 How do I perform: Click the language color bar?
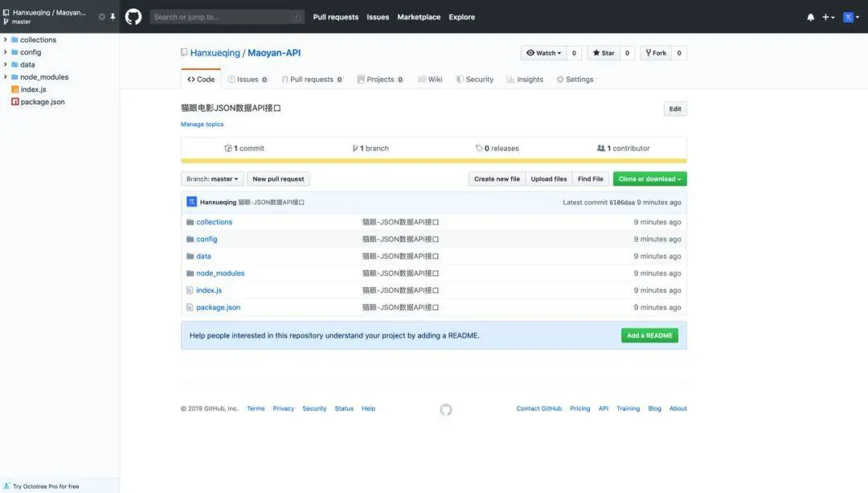433,161
